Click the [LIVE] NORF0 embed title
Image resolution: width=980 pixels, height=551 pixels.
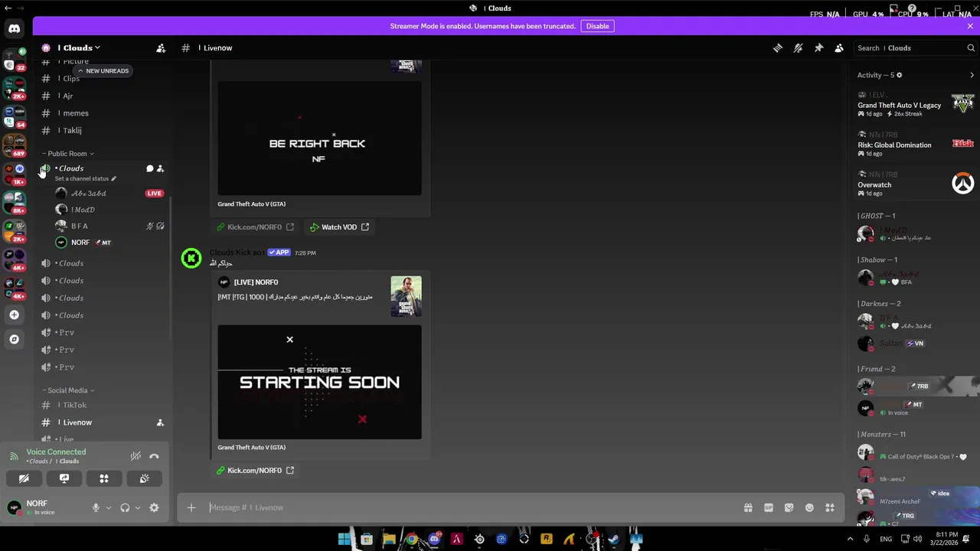click(256, 282)
